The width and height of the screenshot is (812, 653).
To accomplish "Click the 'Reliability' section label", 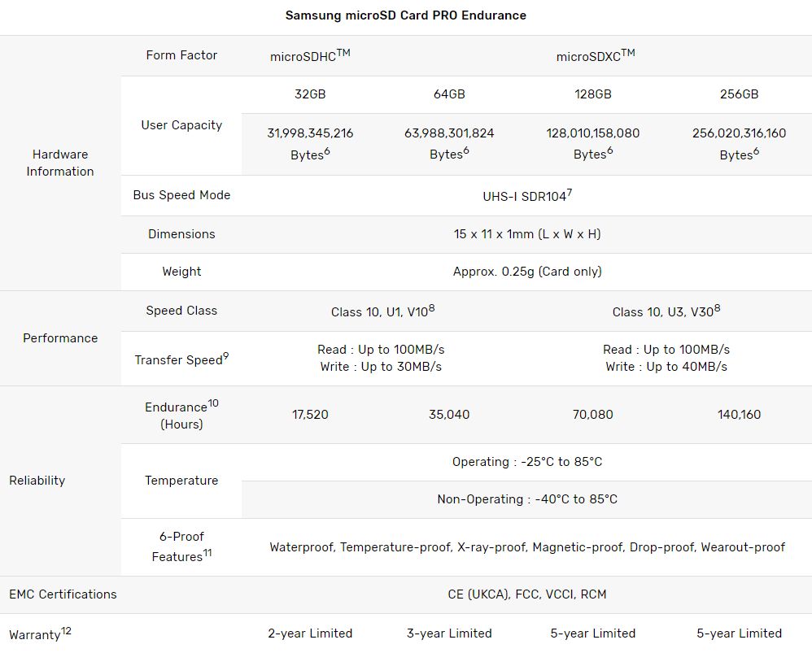I will tap(37, 481).
